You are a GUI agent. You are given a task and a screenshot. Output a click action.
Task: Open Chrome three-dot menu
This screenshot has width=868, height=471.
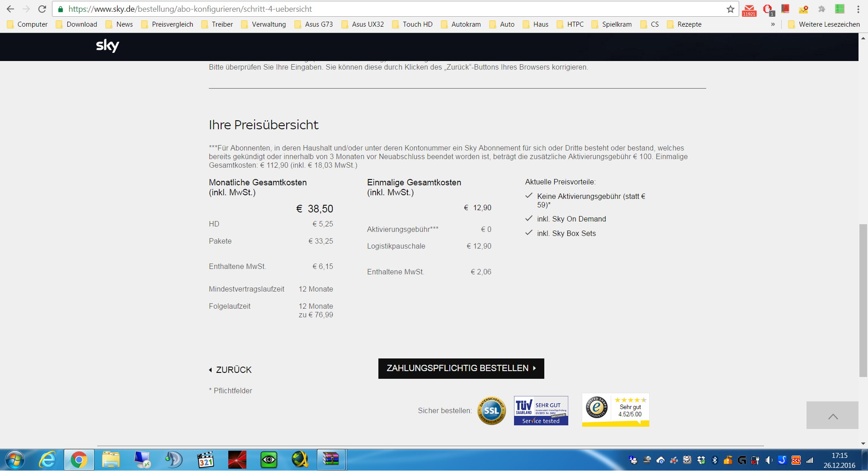[x=858, y=9]
